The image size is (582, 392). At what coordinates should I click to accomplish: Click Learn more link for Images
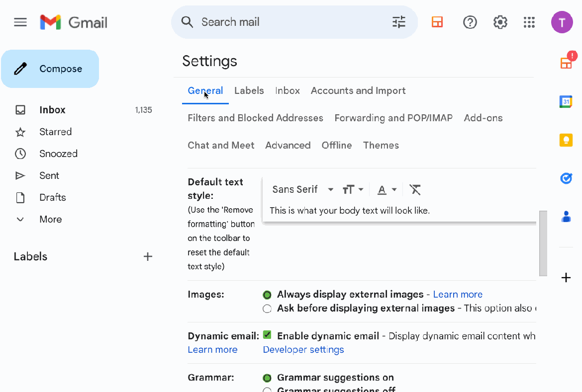click(458, 295)
